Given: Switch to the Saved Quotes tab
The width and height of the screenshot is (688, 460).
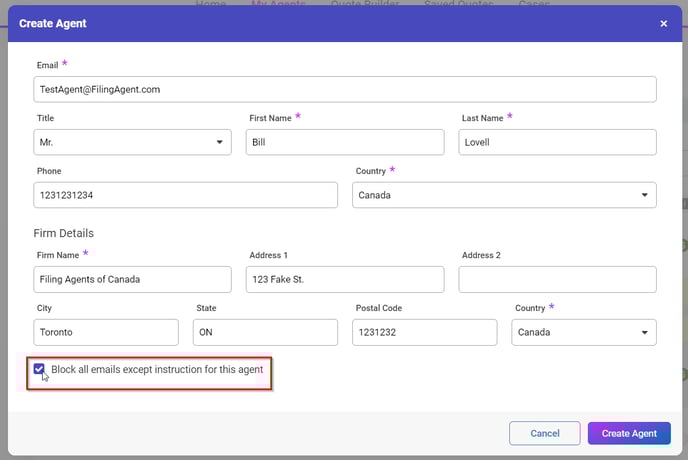Looking at the screenshot, I should coord(458,5).
